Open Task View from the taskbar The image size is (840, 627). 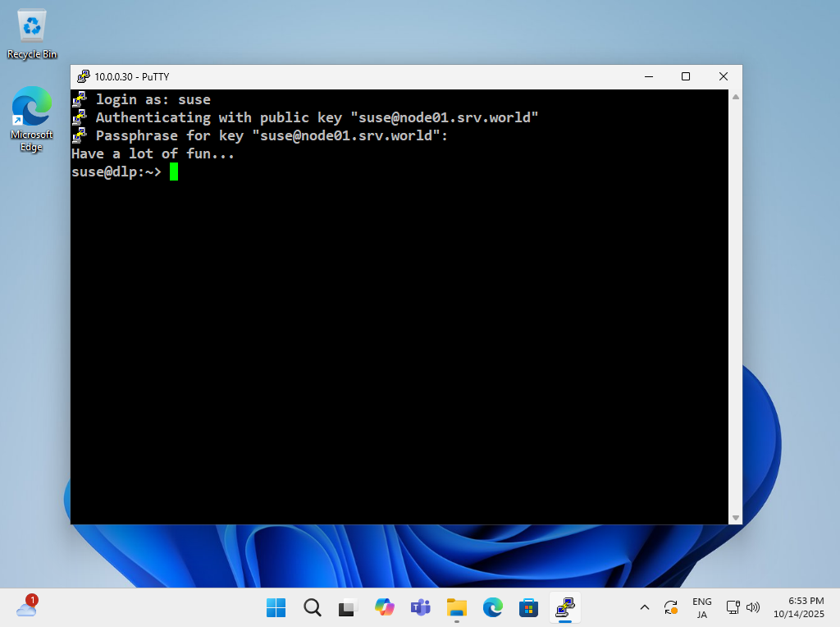[x=348, y=607]
